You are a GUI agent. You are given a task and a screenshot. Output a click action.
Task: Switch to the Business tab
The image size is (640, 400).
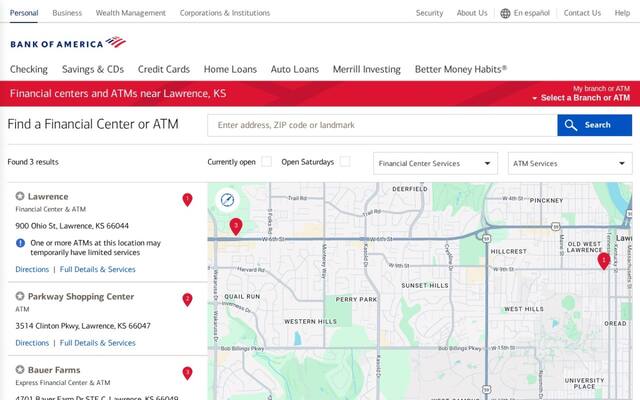[67, 13]
